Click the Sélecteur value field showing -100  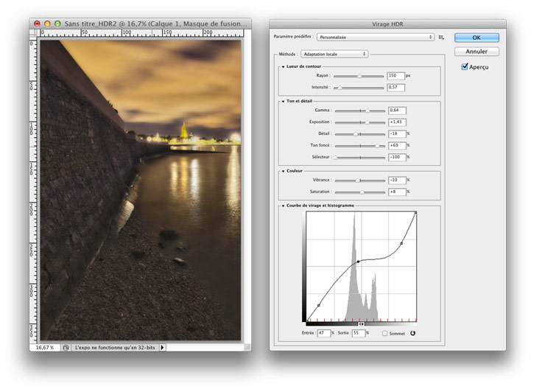[x=397, y=158]
